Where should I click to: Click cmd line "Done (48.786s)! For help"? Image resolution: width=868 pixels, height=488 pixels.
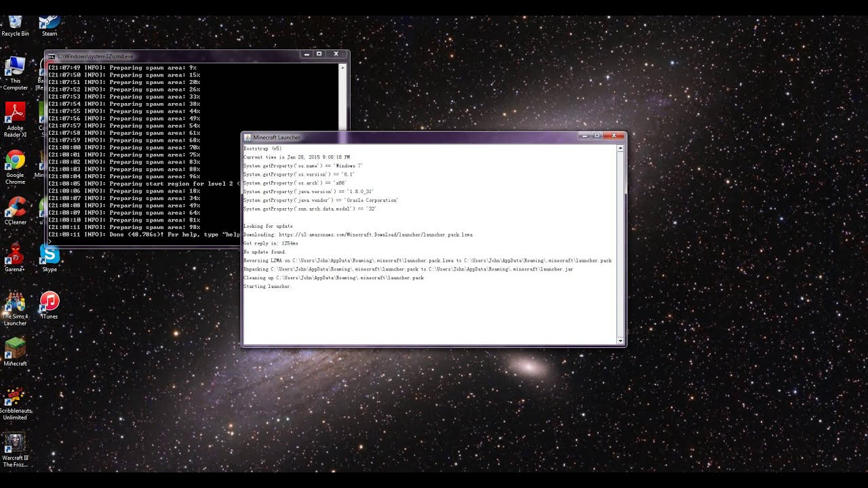(x=144, y=235)
